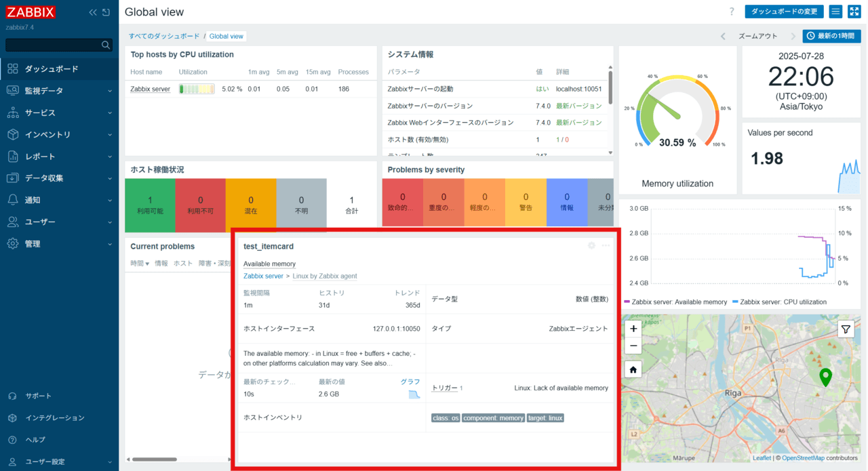Click the トリガー link in item card
Screen dimensions: 868x471
(x=445, y=388)
